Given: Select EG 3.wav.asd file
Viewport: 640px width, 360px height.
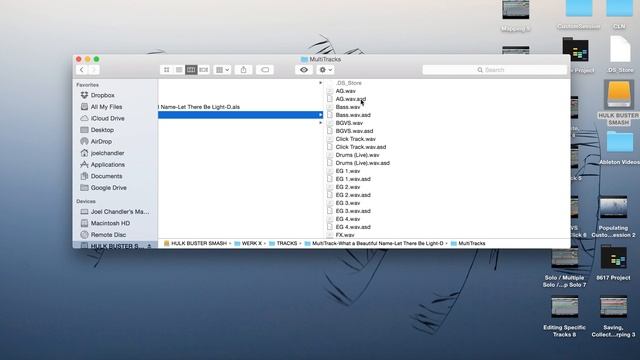Looking at the screenshot, I should pyautogui.click(x=353, y=211).
